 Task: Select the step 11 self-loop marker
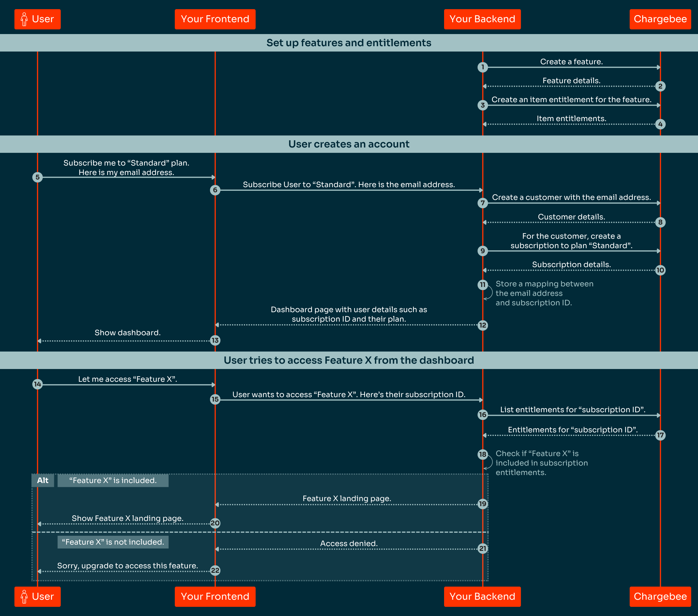click(483, 285)
